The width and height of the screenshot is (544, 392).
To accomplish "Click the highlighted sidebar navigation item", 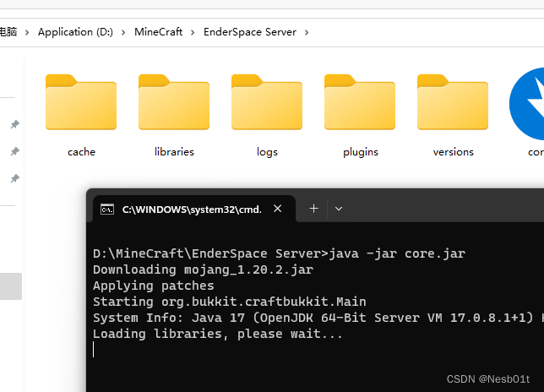I will pos(10,286).
